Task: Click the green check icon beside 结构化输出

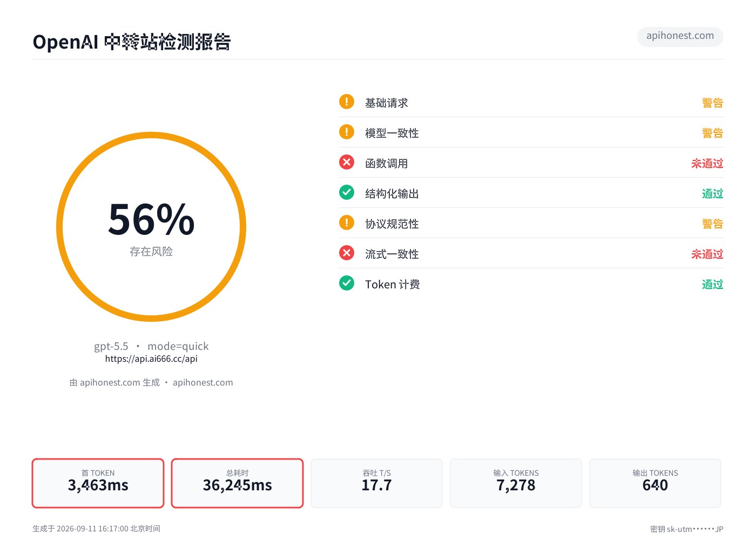Action: coord(347,192)
